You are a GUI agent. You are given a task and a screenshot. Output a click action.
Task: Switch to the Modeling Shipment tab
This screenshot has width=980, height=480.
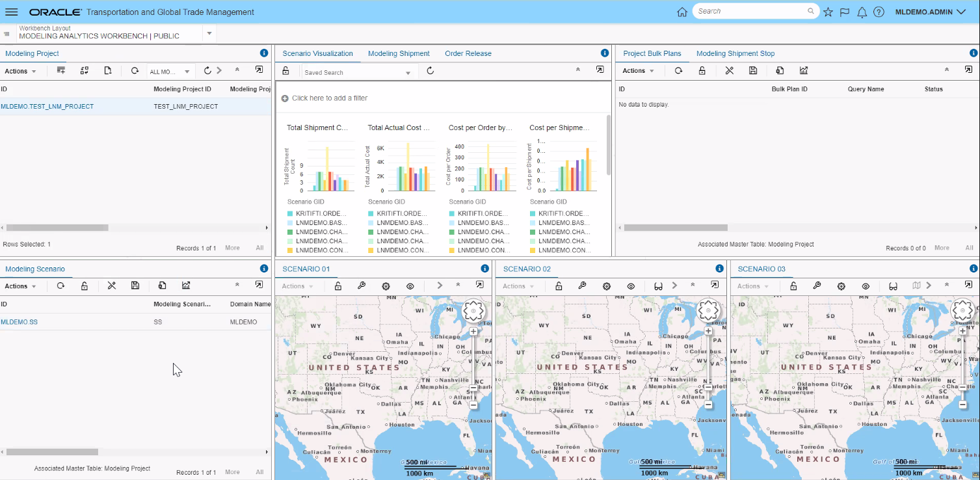(399, 53)
